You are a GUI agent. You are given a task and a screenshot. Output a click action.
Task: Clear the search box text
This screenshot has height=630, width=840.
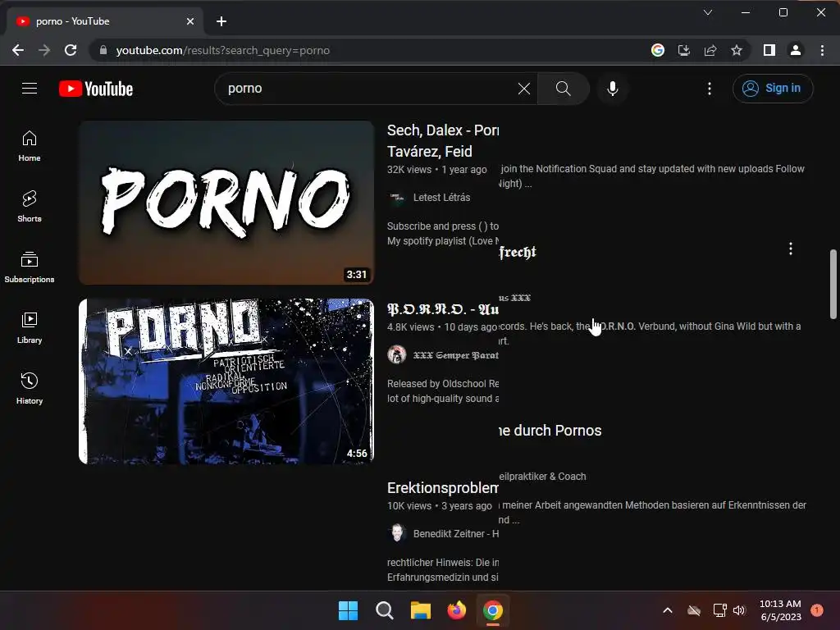click(524, 89)
